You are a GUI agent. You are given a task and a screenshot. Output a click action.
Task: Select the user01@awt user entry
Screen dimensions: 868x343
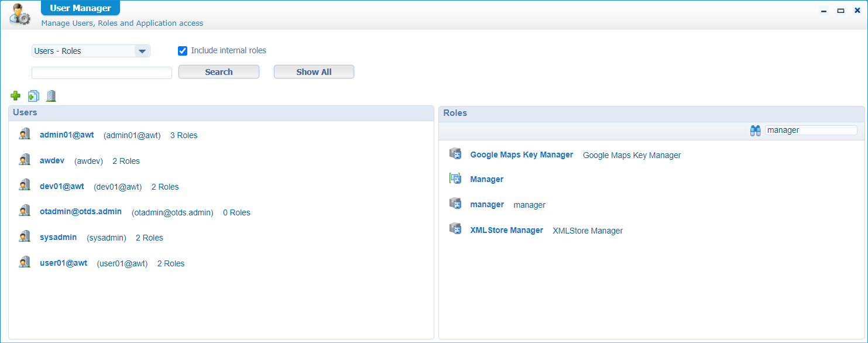[63, 263]
